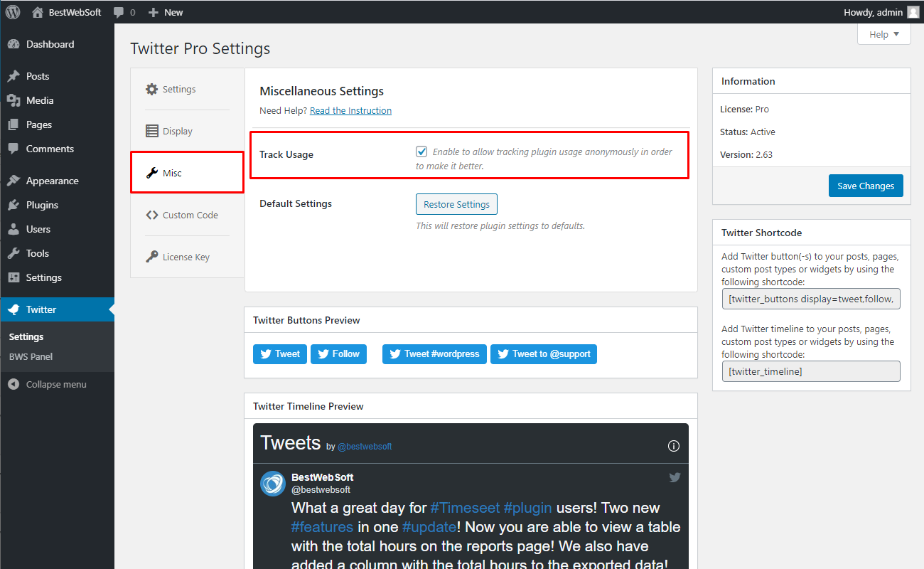This screenshot has width=924, height=569.
Task: Open the Users menu item
Action: (x=57, y=229)
